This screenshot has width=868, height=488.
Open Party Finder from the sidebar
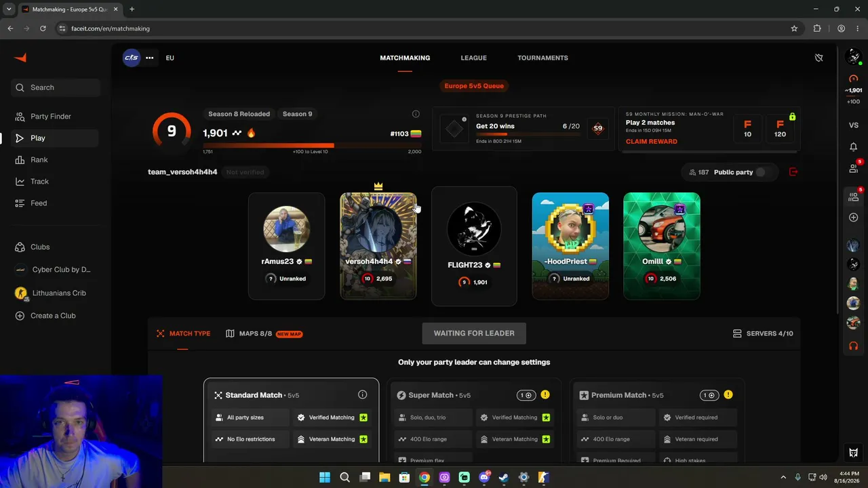(56, 117)
